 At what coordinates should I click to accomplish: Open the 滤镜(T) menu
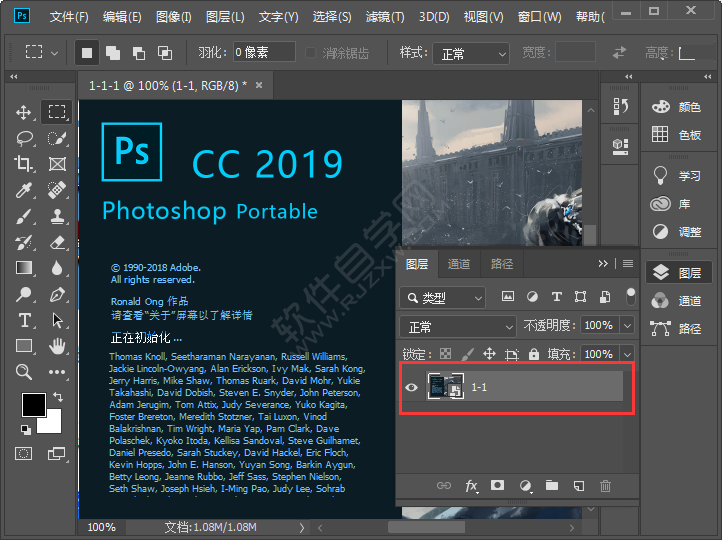click(x=384, y=17)
